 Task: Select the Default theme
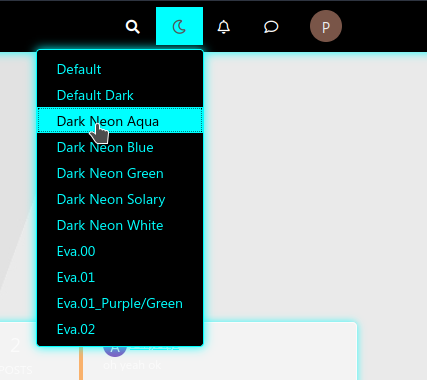[x=120, y=69]
